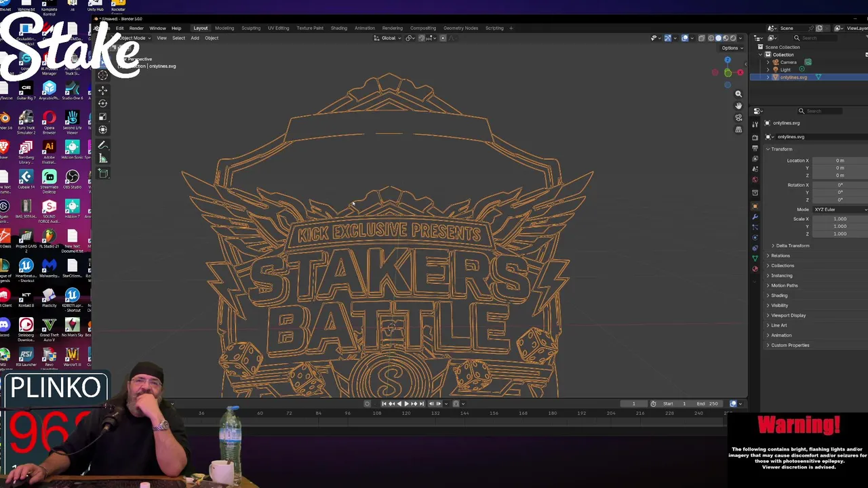Toggle snapping magnet in the header
868x488 pixels.
click(422, 38)
